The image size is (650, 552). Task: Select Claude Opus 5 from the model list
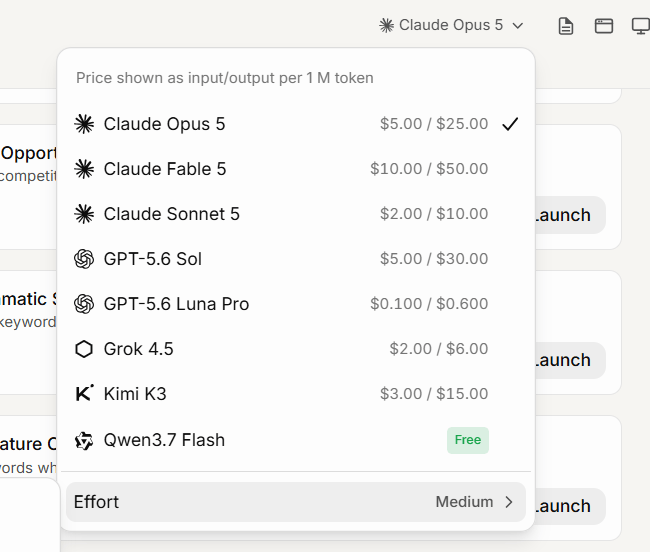(296, 124)
